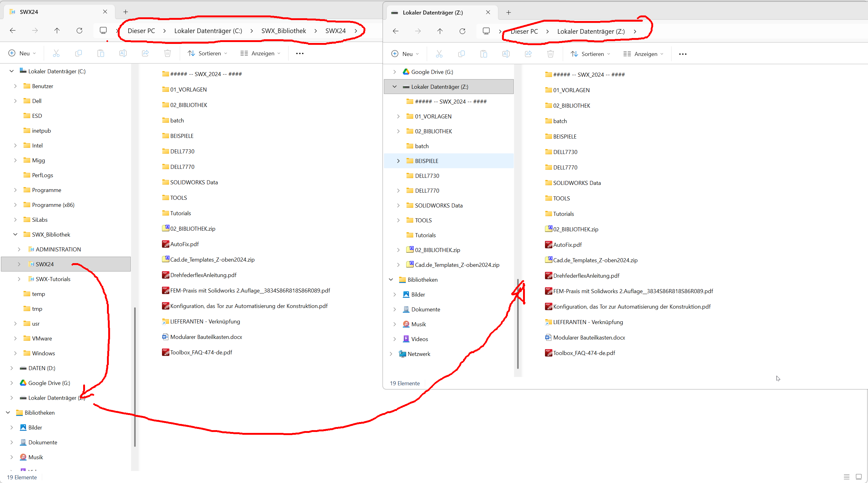
Task: Click right window navigation pane scrollbar
Action: pyautogui.click(x=518, y=323)
